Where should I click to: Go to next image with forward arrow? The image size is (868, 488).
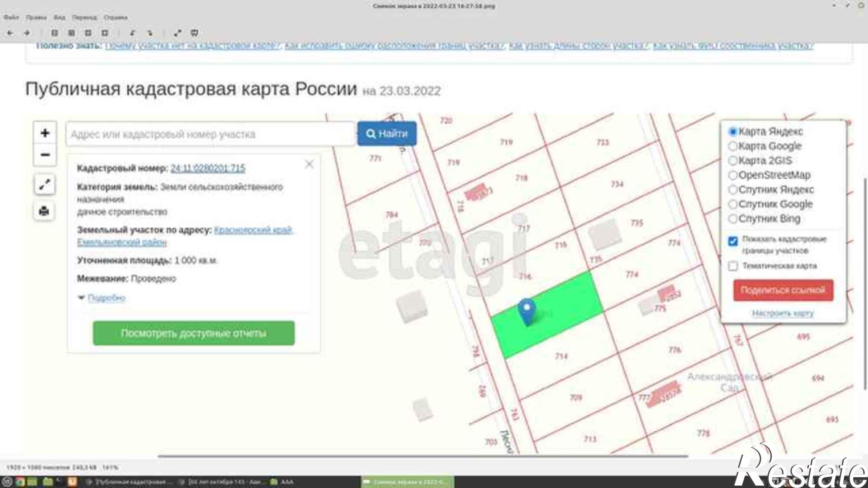click(27, 33)
